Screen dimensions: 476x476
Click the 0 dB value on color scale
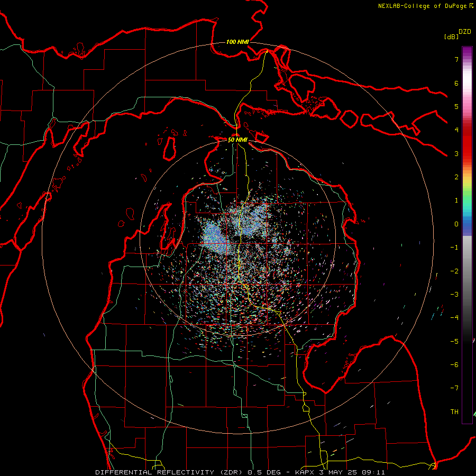tap(456, 224)
